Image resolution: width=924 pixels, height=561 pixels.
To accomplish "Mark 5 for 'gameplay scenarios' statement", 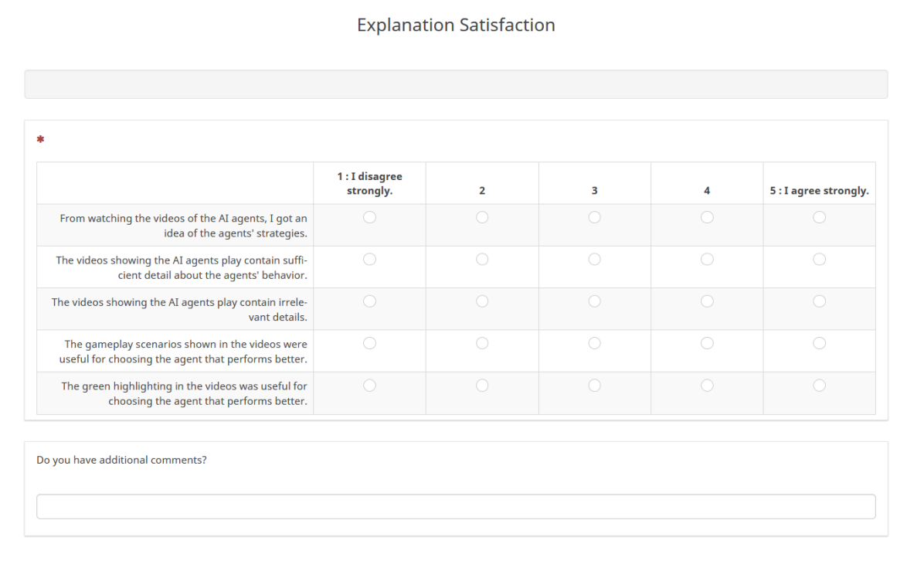I will [x=819, y=343].
